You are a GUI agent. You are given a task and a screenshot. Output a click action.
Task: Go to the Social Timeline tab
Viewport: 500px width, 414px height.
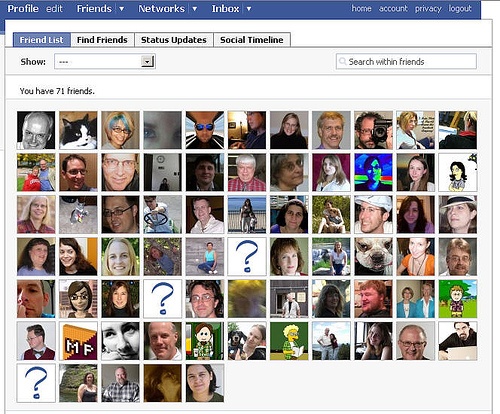pyautogui.click(x=252, y=40)
